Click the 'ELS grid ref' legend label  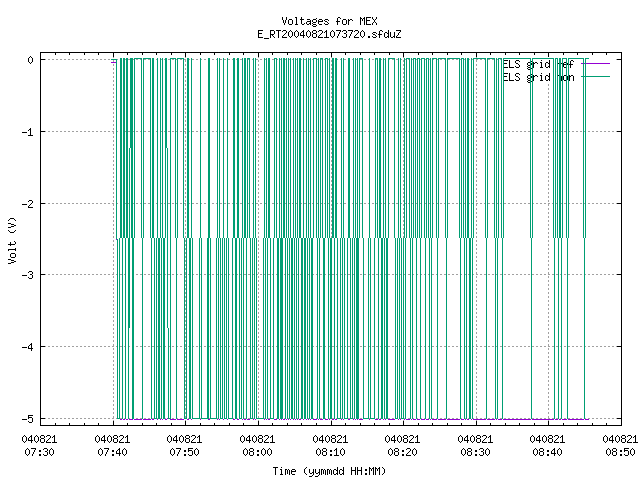tap(538, 64)
